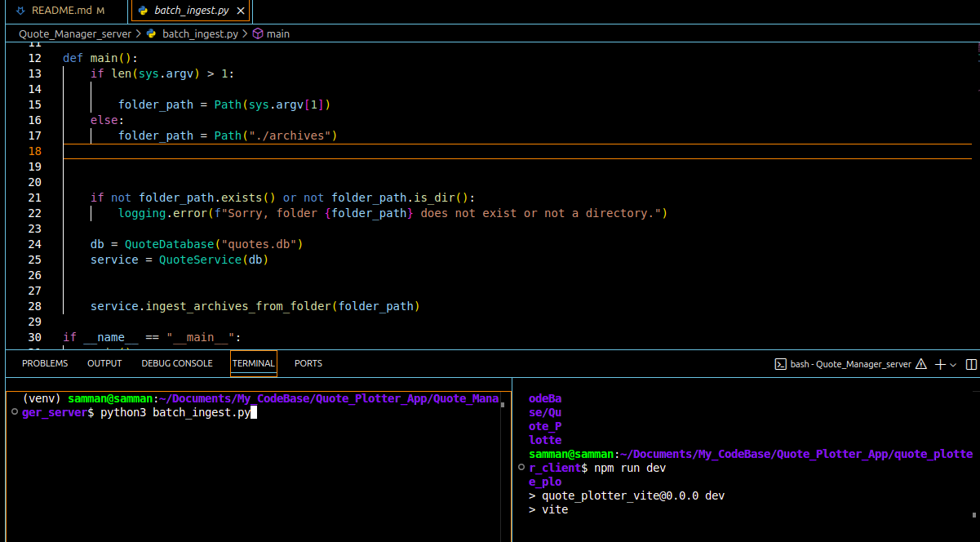Open batch_ingest.py breadcrumb file dropdown
980x542 pixels.
[x=200, y=33]
